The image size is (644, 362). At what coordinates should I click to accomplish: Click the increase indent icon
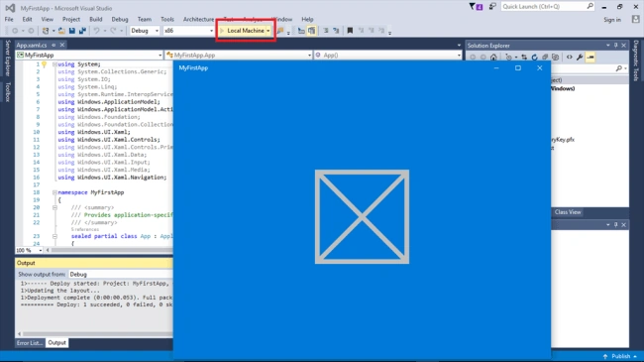337,31
